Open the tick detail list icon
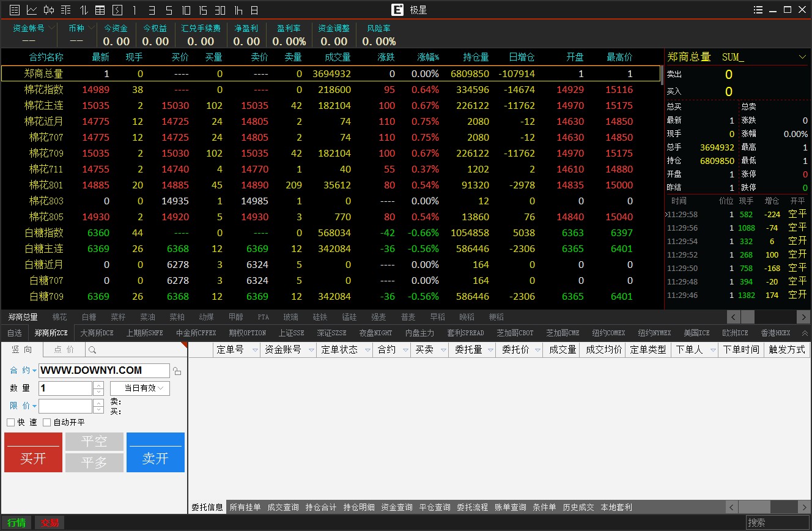Screen dimensions: 812x531 coord(66,10)
